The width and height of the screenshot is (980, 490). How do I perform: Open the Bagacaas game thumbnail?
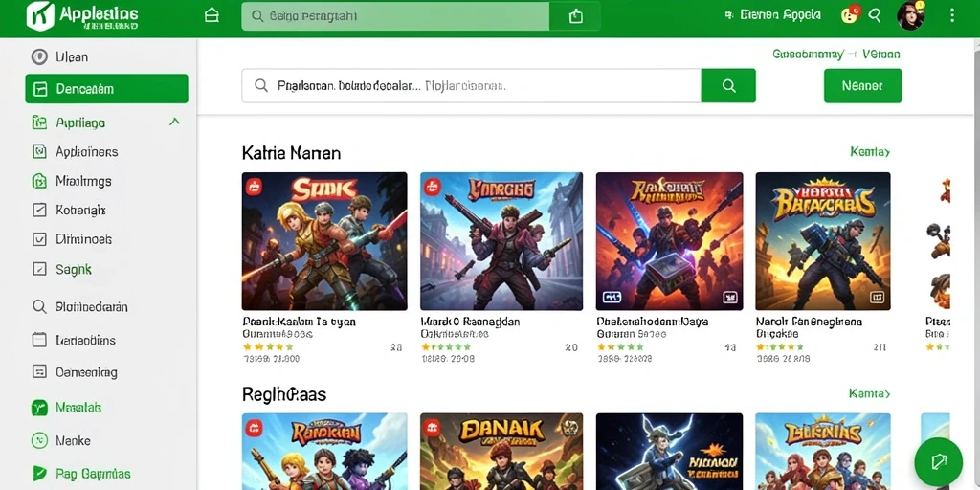point(822,241)
